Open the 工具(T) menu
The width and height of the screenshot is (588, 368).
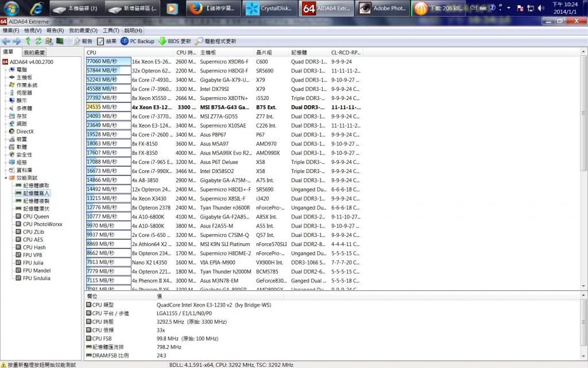point(111,30)
